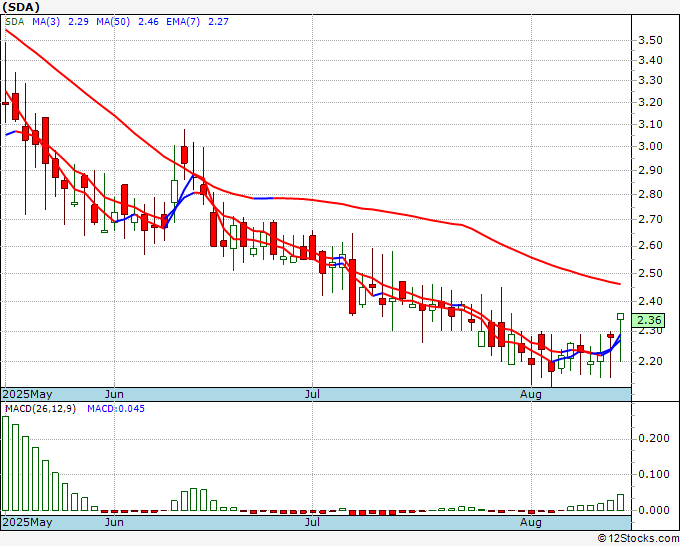Click the green 2.36 current price tag

[x=648, y=320]
